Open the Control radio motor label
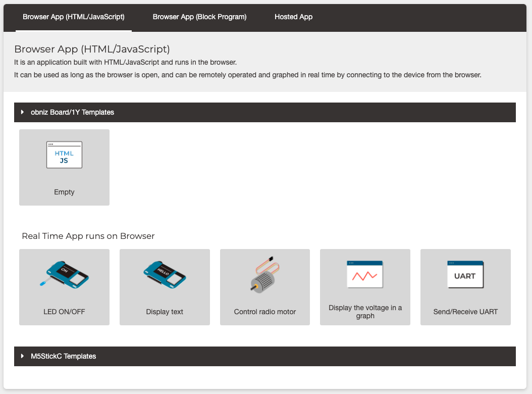The width and height of the screenshot is (532, 394). [265, 312]
